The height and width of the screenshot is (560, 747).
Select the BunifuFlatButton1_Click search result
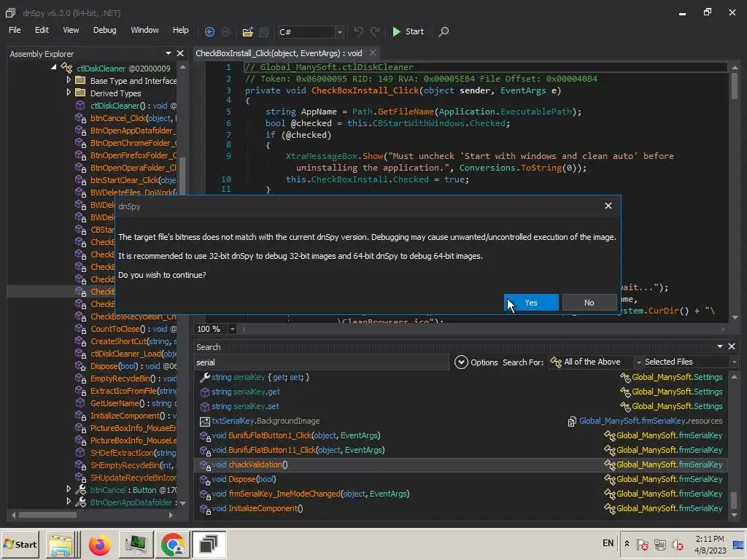point(461,436)
